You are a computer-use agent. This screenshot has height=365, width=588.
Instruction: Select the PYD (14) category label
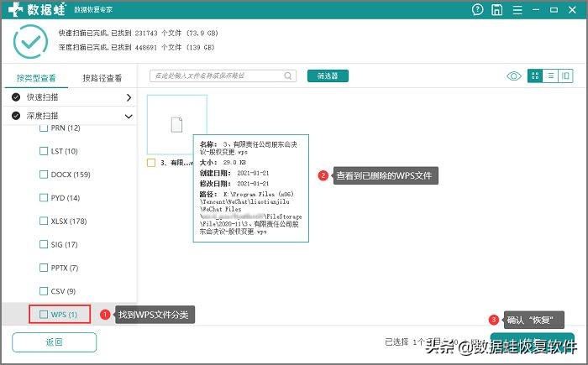tap(66, 198)
